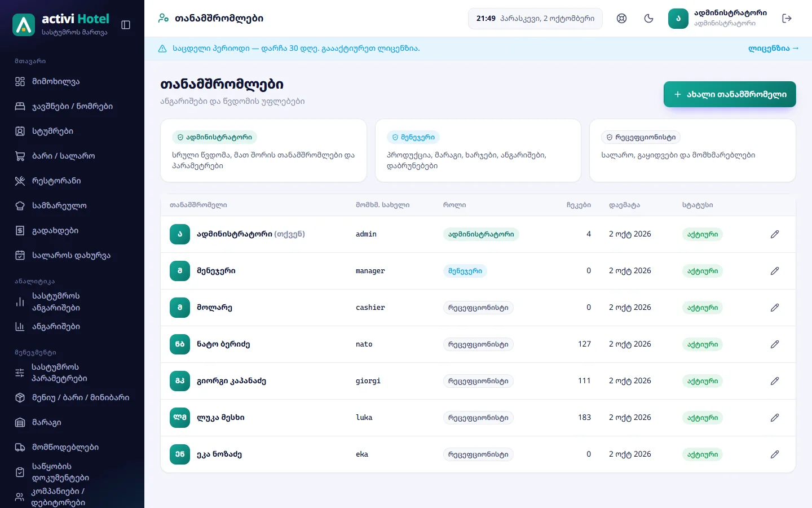
Task: Click the ნბ avatar for ნატო ბერიძე
Action: (180, 344)
